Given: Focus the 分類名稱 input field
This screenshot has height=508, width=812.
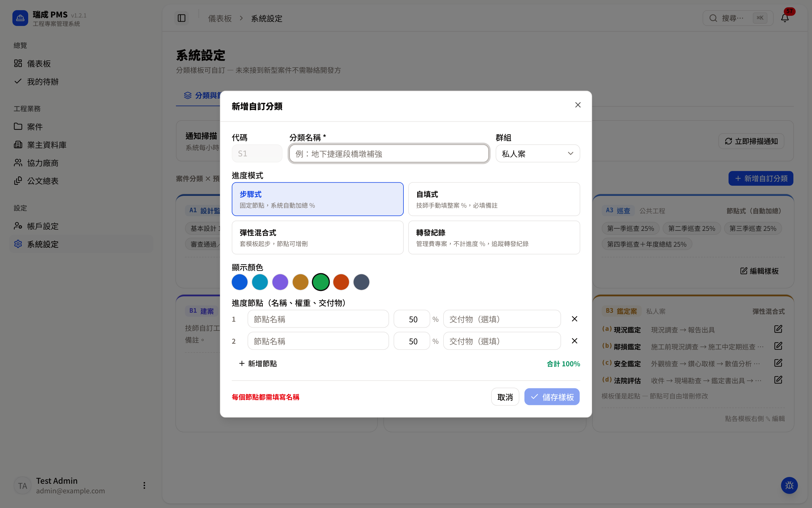Looking at the screenshot, I should click(389, 154).
